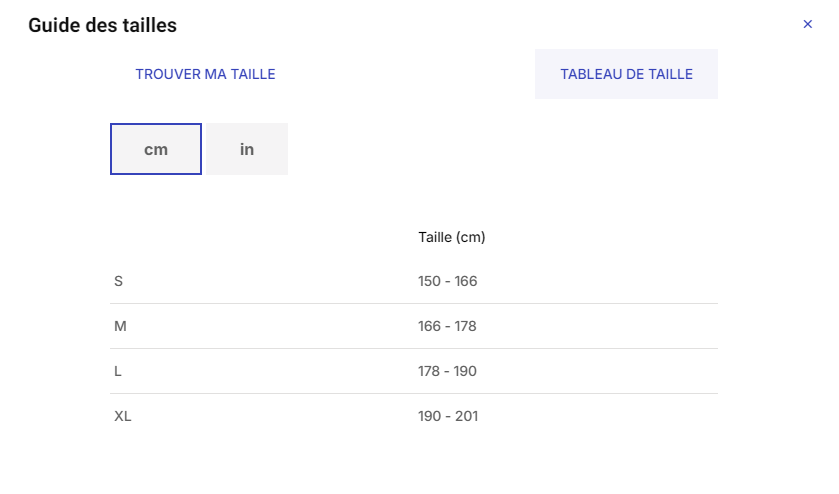Open the Tableau de taille tab
839x494 pixels.
(626, 74)
